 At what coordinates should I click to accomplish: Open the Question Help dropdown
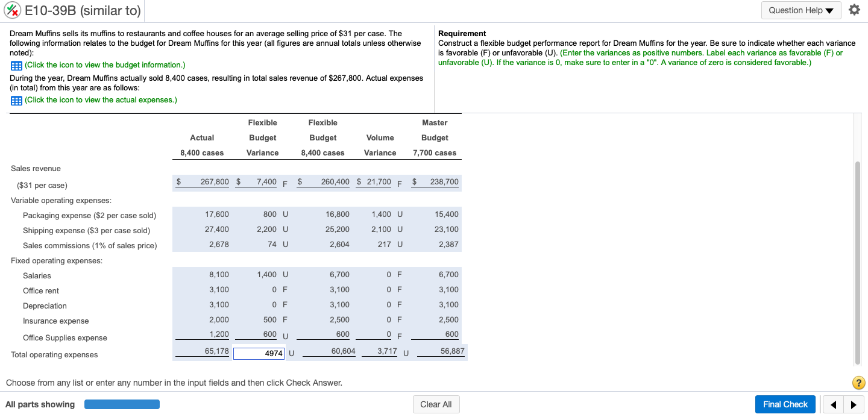coord(801,10)
